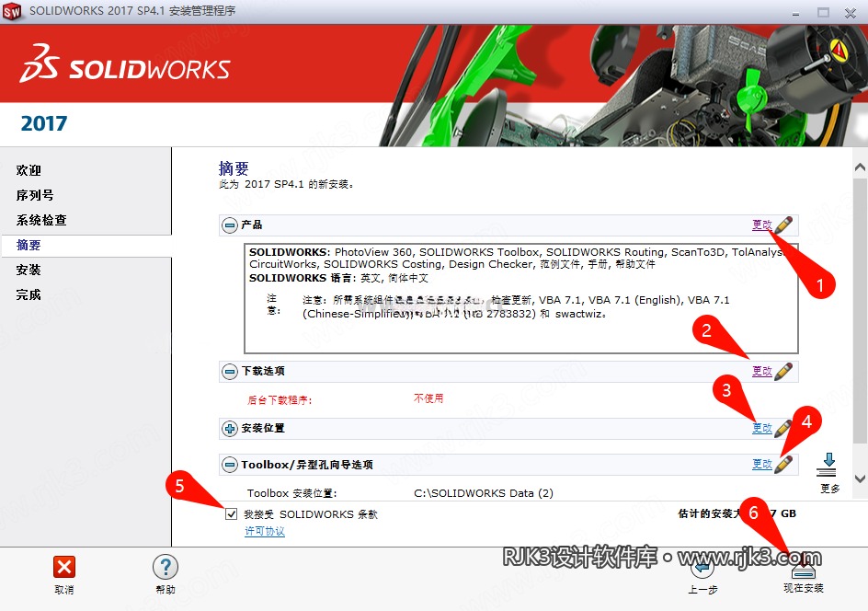The height and width of the screenshot is (611, 868).
Task: Select the 系统检查 step in the sidebar
Action: pos(41,220)
